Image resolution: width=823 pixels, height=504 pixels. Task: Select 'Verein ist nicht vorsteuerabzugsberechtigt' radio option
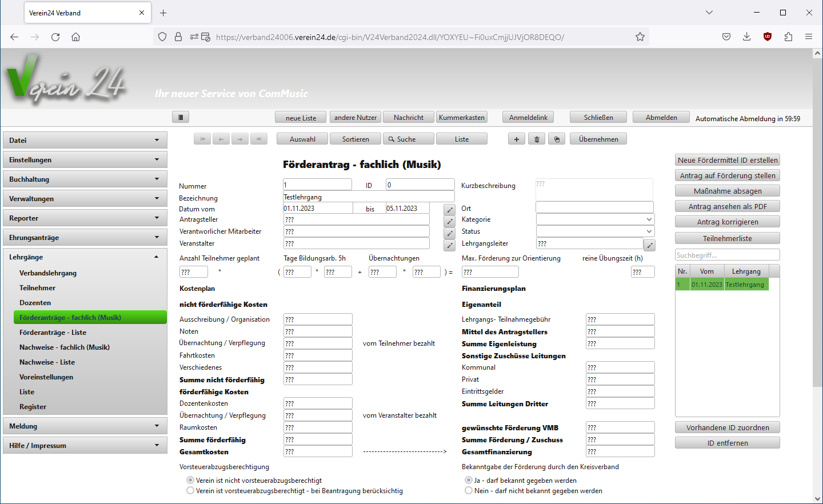(x=190, y=481)
